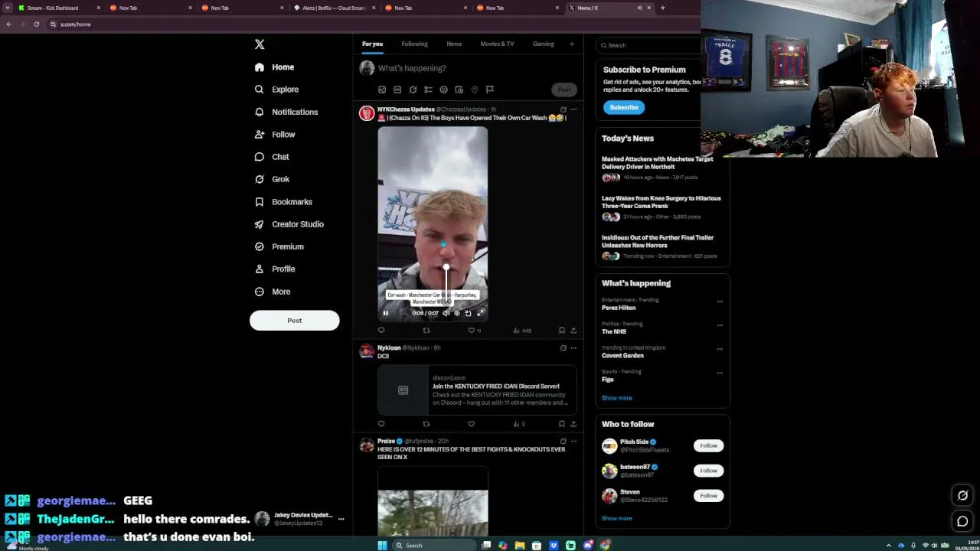Image resolution: width=980 pixels, height=551 pixels.
Task: Tag a location from the composer toolbar
Action: (x=474, y=90)
